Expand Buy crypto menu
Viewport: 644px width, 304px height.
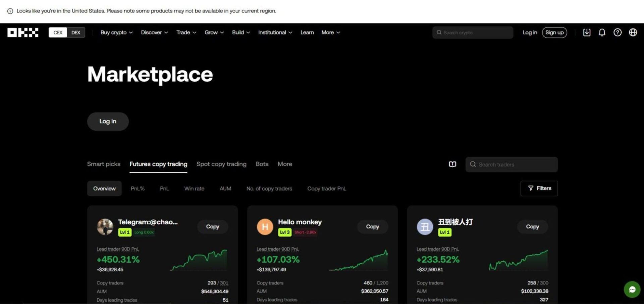tap(117, 33)
